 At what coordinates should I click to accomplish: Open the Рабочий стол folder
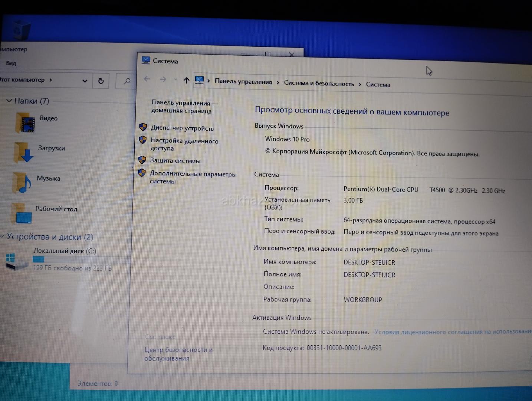point(45,213)
